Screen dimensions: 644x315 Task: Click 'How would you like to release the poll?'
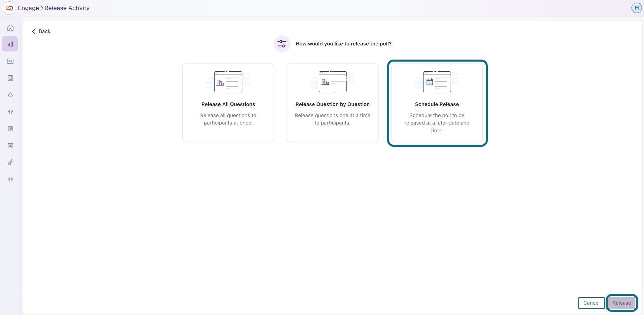coord(343,44)
